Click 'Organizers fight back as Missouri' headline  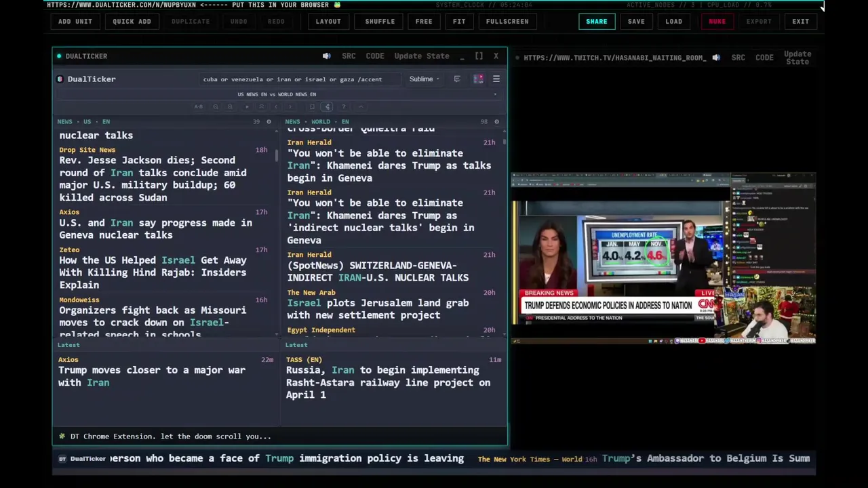[x=153, y=322]
